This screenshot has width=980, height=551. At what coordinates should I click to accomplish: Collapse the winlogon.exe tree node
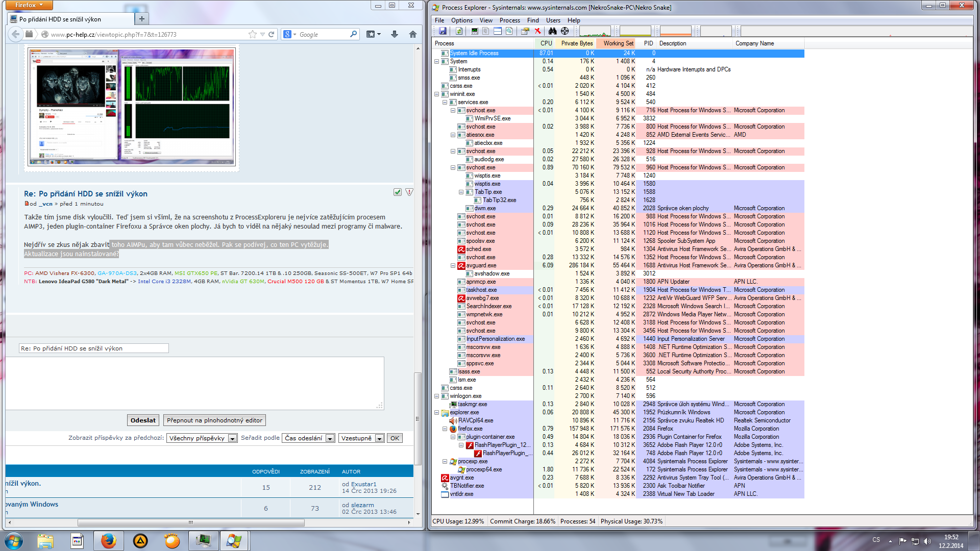[x=436, y=396]
